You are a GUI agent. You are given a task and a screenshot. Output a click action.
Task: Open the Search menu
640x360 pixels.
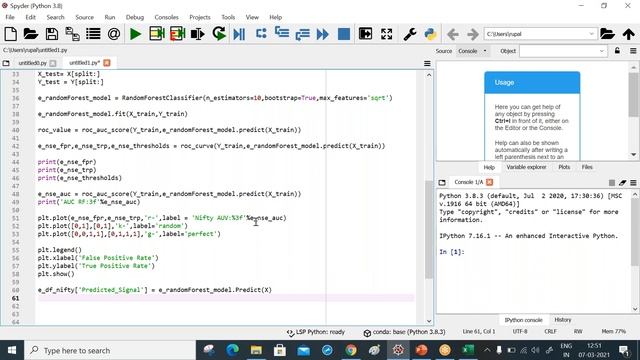pyautogui.click(x=56, y=17)
